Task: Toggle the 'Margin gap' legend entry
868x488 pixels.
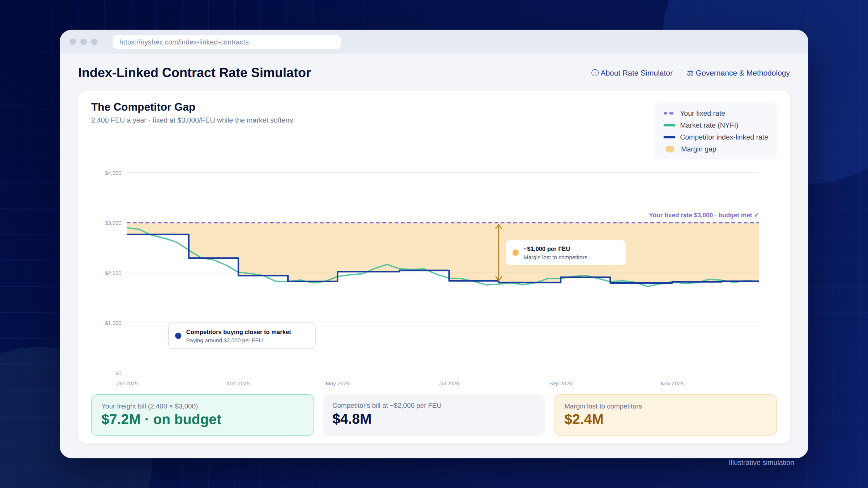Action: (691, 149)
